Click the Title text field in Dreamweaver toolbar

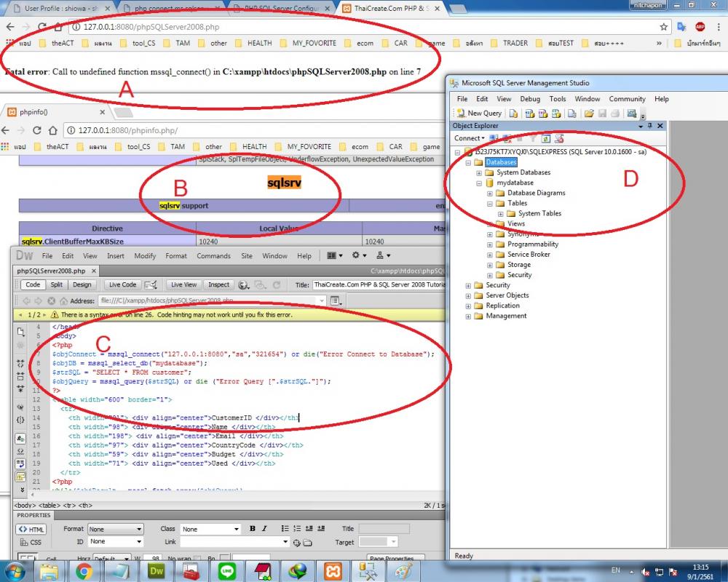[375, 285]
